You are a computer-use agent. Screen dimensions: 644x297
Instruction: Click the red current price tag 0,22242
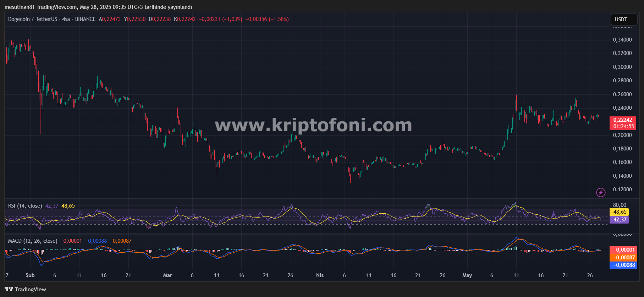(623, 120)
